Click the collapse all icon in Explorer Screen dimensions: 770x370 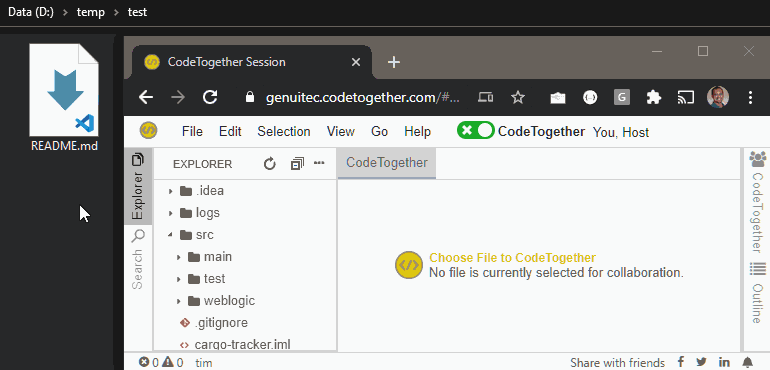[297, 164]
